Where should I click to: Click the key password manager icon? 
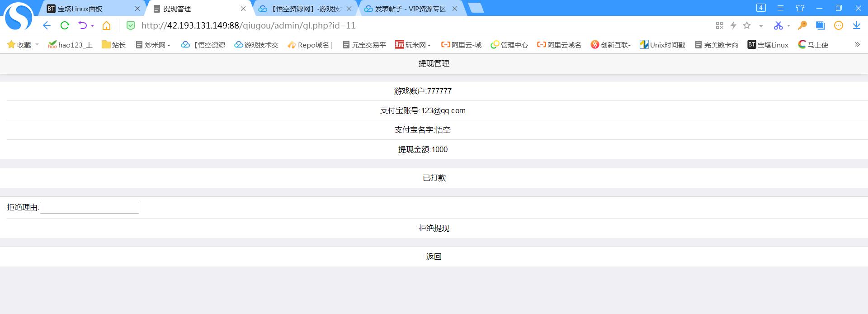pos(802,25)
